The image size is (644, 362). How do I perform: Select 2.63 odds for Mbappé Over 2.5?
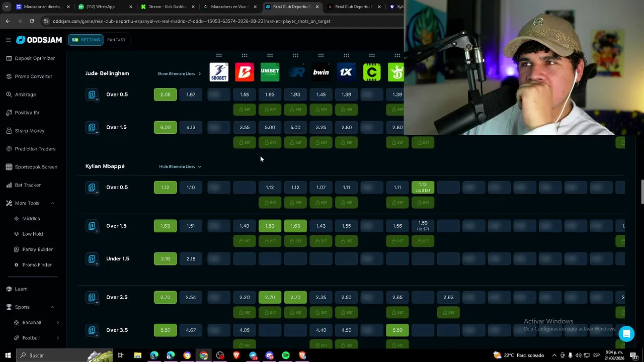click(x=448, y=298)
